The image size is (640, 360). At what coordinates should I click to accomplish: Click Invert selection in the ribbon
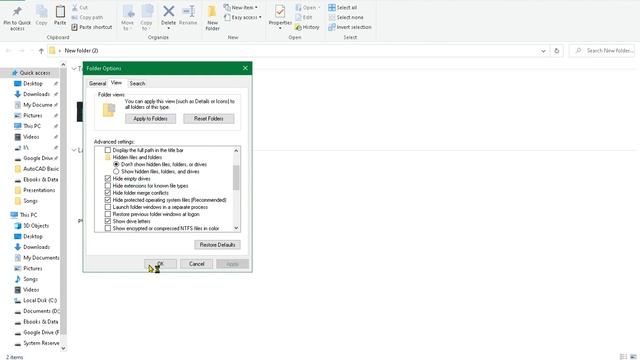click(x=350, y=27)
